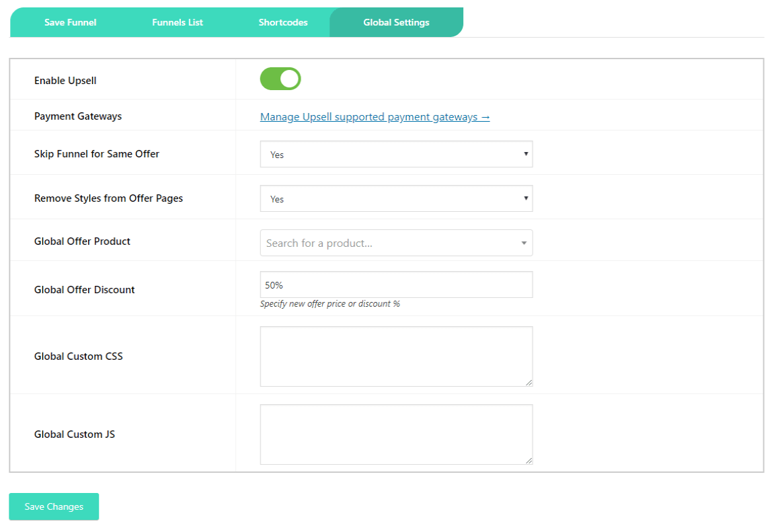Click the Global Offer Product label
This screenshot has height=532, width=776.
[82, 241]
